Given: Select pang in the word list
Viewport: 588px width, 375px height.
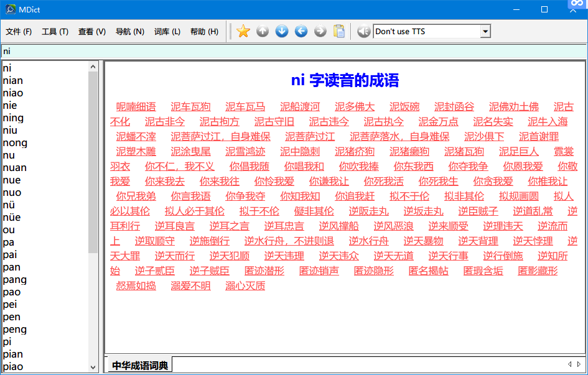Looking at the screenshot, I should (15, 279).
